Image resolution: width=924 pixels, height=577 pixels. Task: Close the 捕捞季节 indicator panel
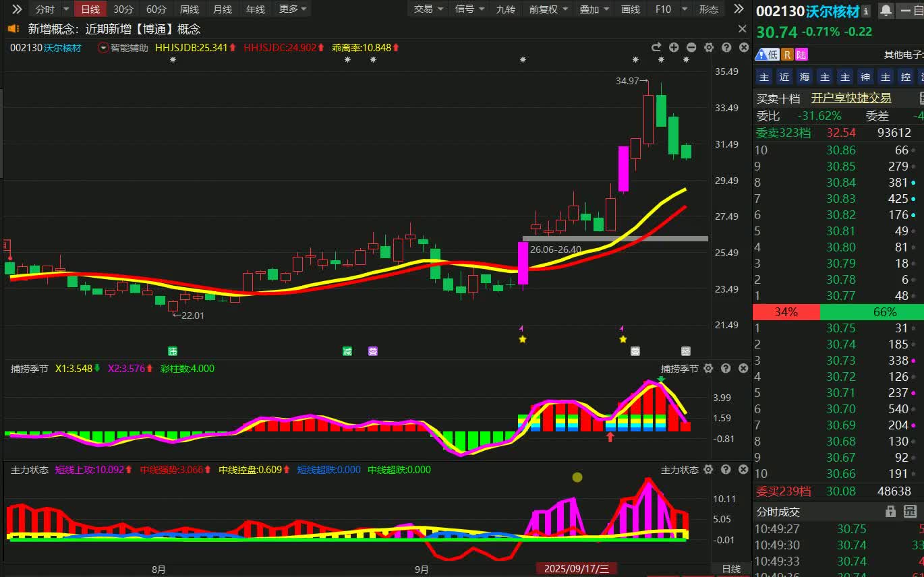743,369
